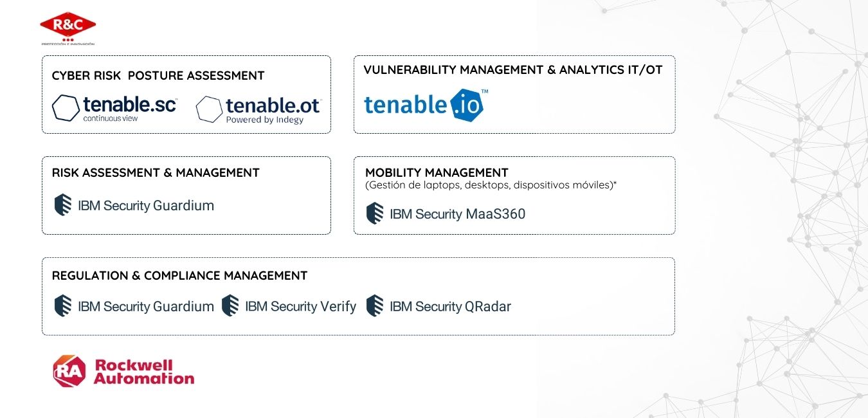Image resolution: width=868 pixels, height=418 pixels.
Task: Click the IBM Security QRadar text
Action: pyautogui.click(x=450, y=307)
